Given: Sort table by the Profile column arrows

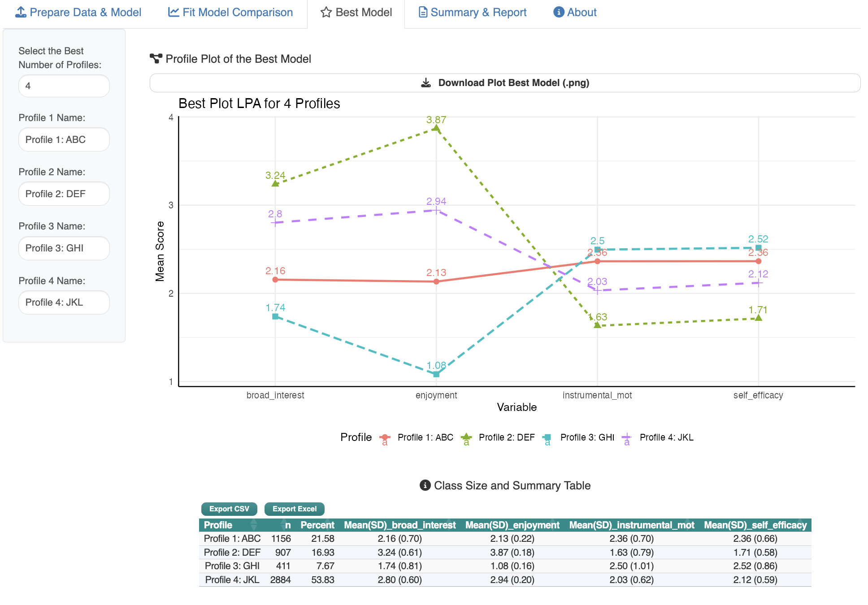Looking at the screenshot, I should [254, 525].
